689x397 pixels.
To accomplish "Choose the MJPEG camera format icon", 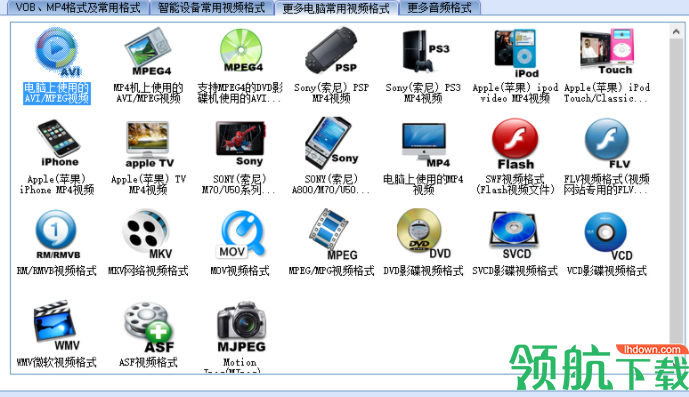I will 241,327.
